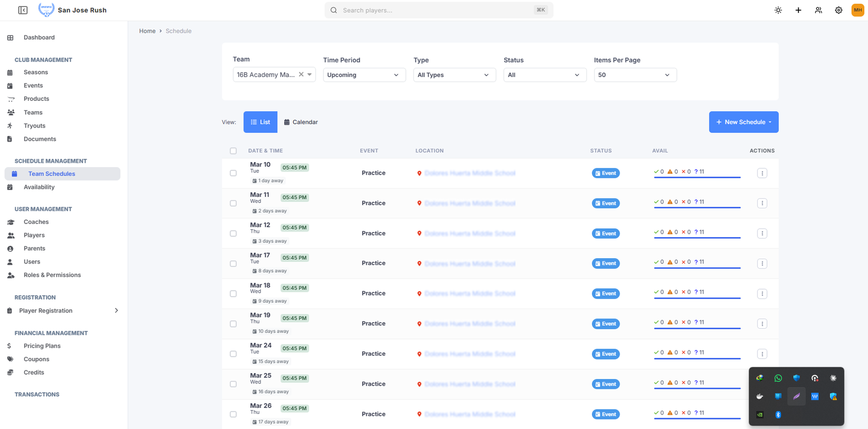The image size is (868, 429).
Task: Open the users icon in header
Action: (818, 10)
